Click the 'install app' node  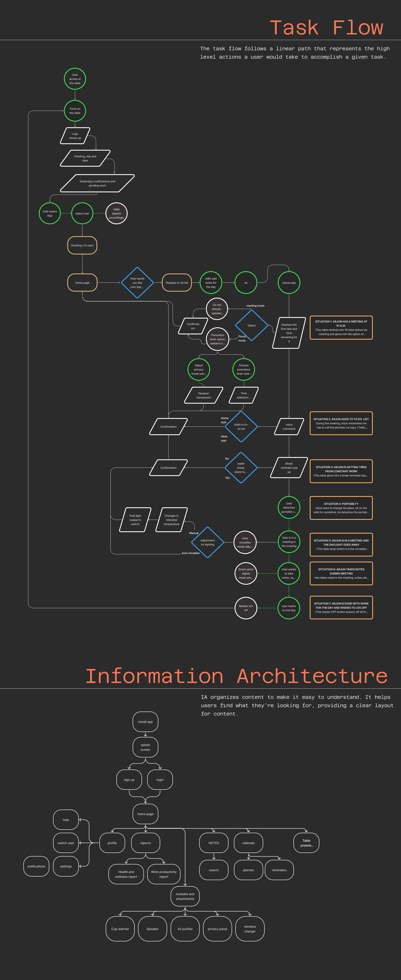[145, 722]
